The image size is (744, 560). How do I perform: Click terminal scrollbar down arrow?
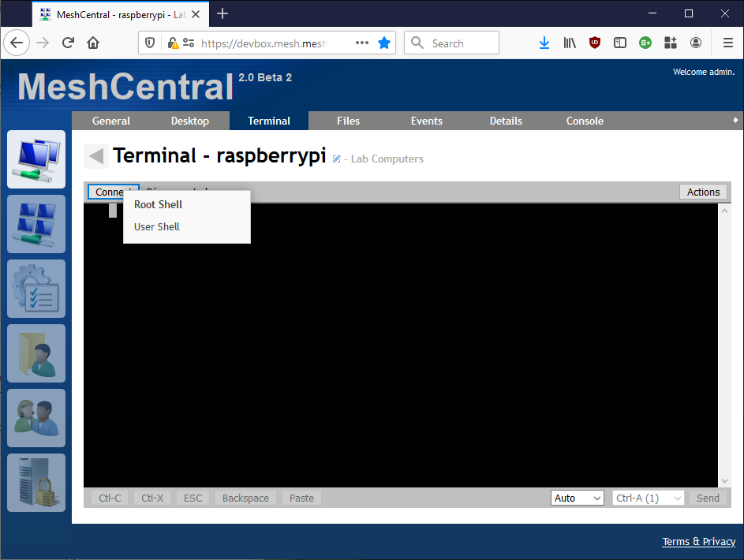pos(724,481)
